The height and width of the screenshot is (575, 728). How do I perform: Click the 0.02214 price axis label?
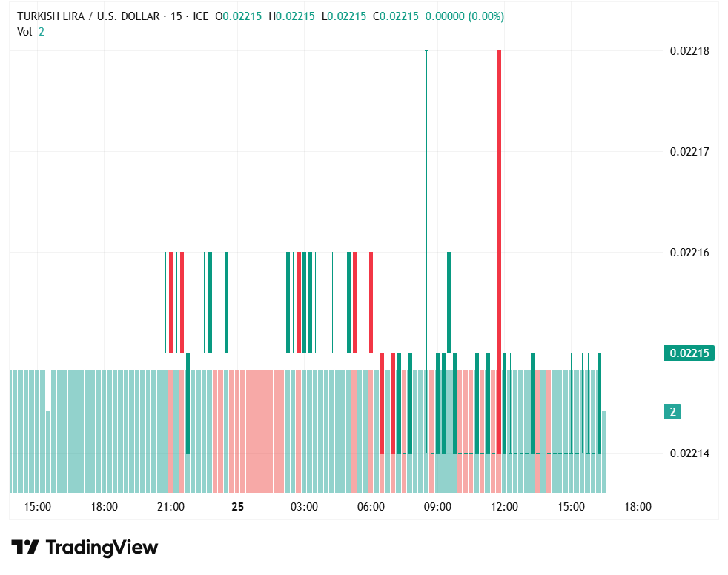(689, 453)
